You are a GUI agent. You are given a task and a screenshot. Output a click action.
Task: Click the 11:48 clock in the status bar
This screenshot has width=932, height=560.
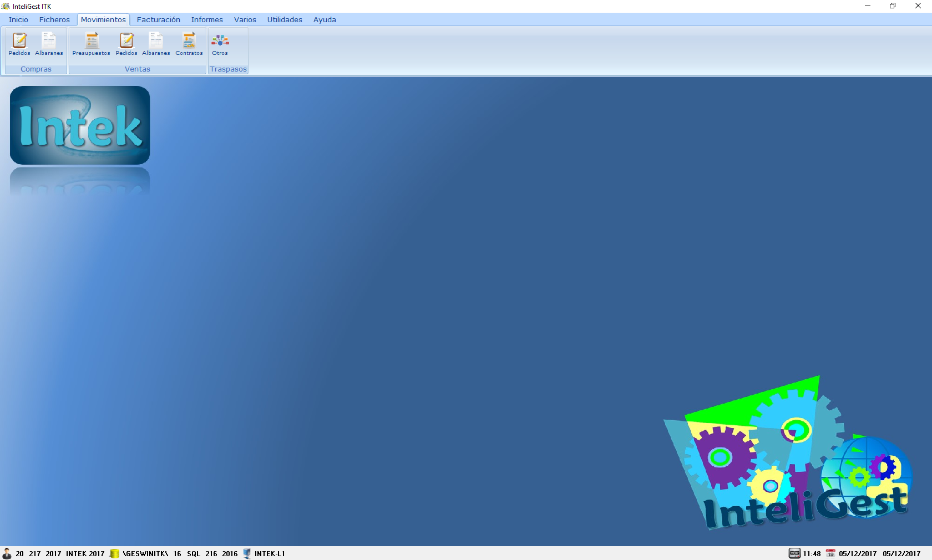812,553
